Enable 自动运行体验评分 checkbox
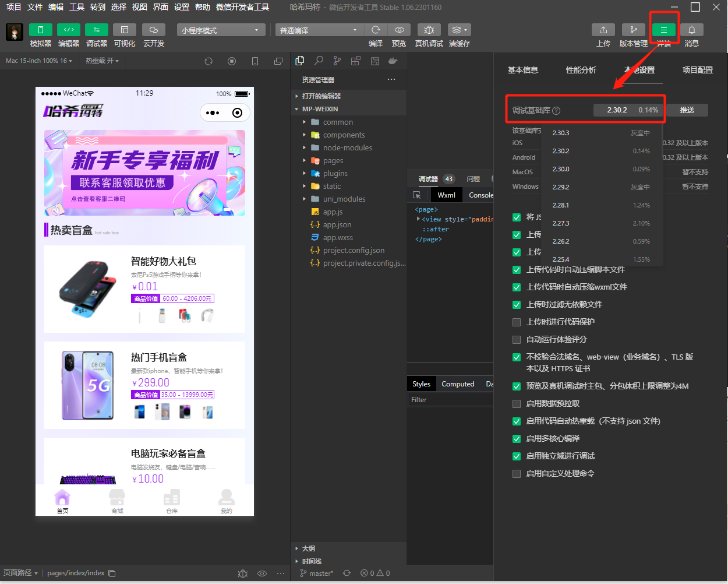Screen dimensions: 728x584 [x=517, y=340]
